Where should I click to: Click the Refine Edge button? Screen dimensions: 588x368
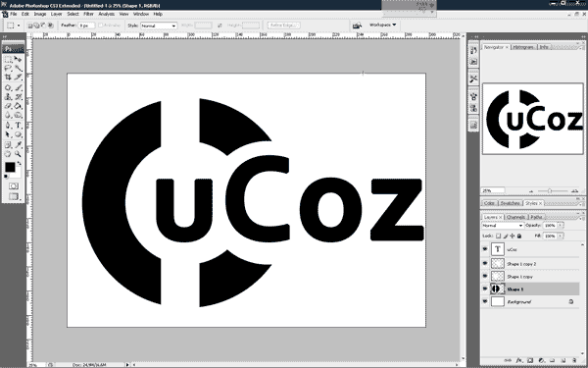point(283,26)
